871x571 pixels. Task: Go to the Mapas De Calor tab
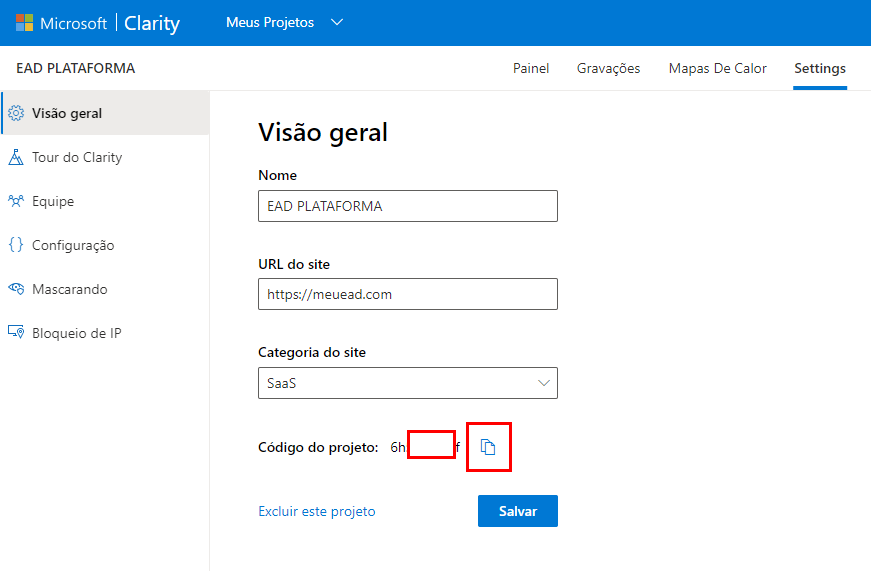pos(718,68)
